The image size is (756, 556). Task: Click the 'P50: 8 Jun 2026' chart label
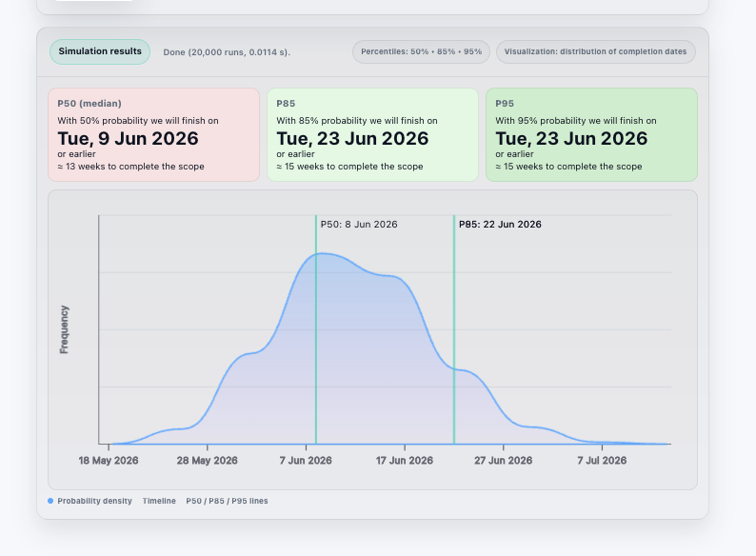point(359,225)
